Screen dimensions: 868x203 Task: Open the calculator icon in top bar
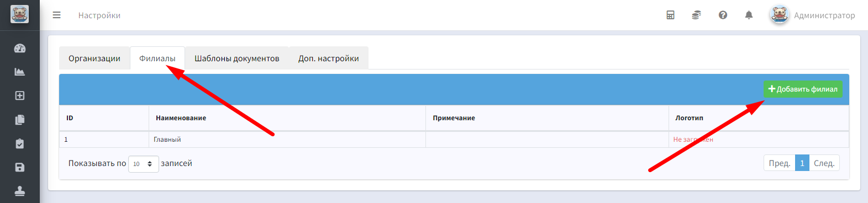(670, 15)
